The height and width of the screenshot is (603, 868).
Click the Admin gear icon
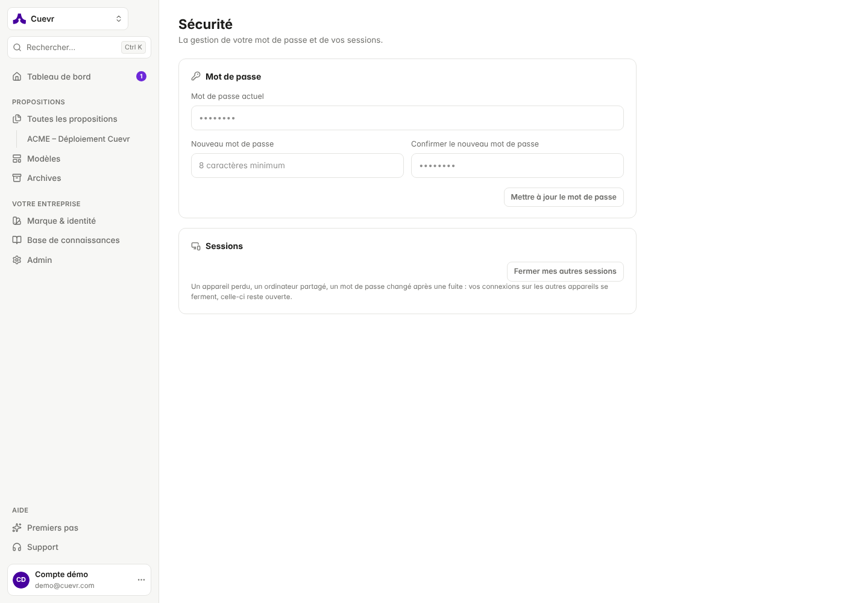click(x=17, y=260)
